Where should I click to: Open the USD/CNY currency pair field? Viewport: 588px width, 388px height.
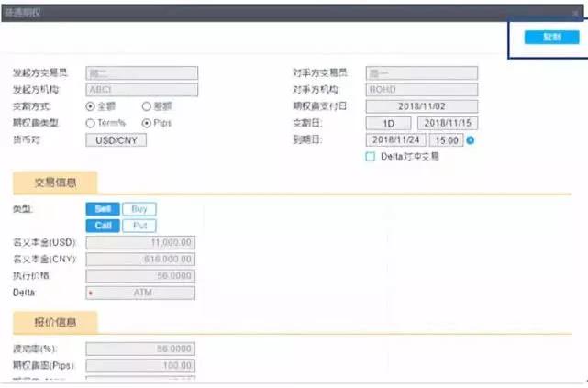click(116, 140)
